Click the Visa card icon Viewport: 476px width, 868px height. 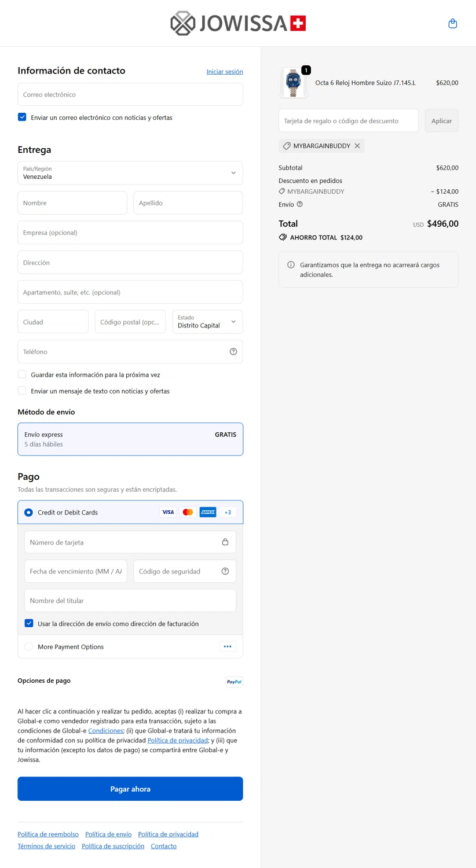click(x=168, y=512)
